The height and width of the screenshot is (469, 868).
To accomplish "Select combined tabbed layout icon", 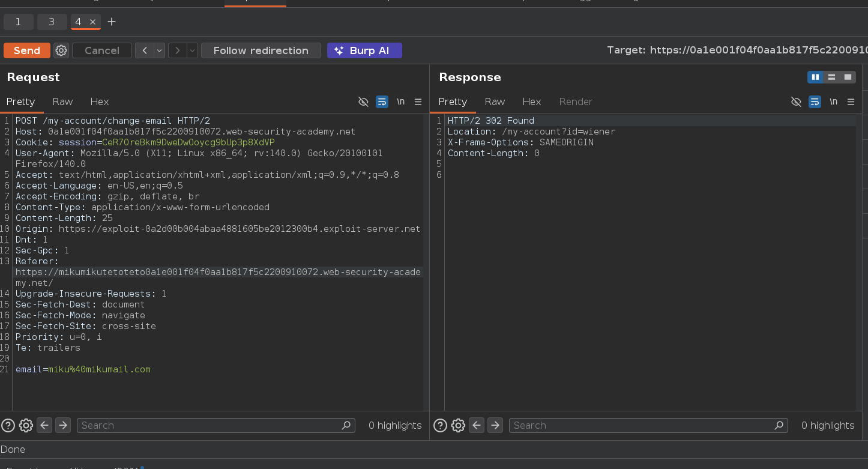I will (848, 77).
